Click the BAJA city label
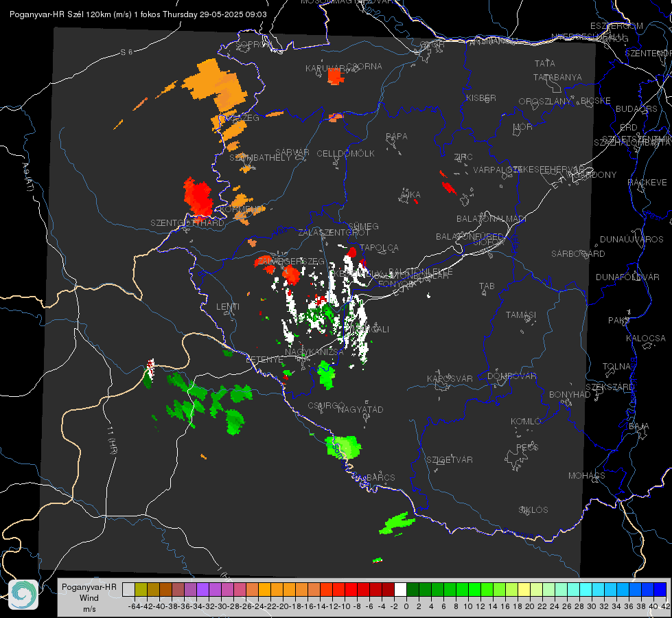This screenshot has width=672, height=618. click(639, 426)
